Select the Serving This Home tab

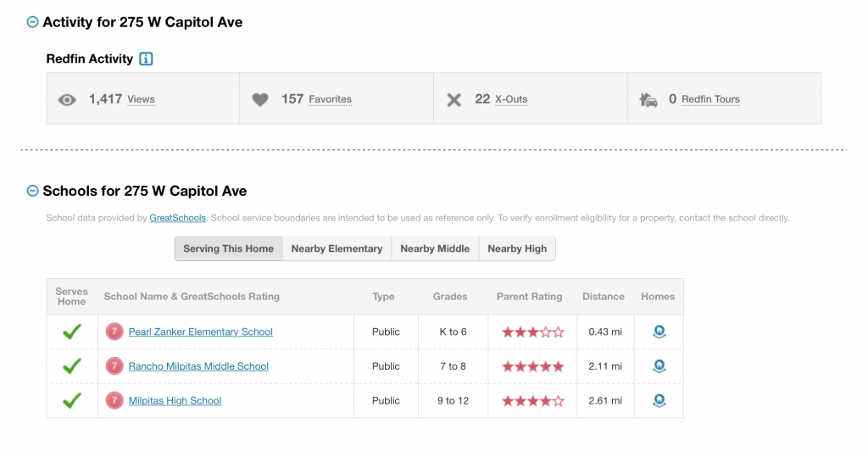point(228,248)
